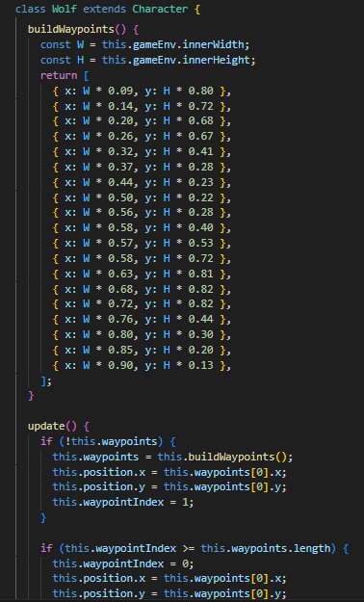Click the waypoint with x: W * 0.68
The image size is (364, 602).
pos(143,289)
